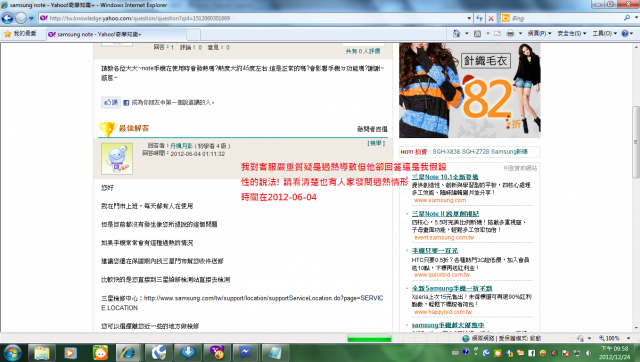Click the Refresh page icon
Screen dimensions: 640x362
pos(480,18)
